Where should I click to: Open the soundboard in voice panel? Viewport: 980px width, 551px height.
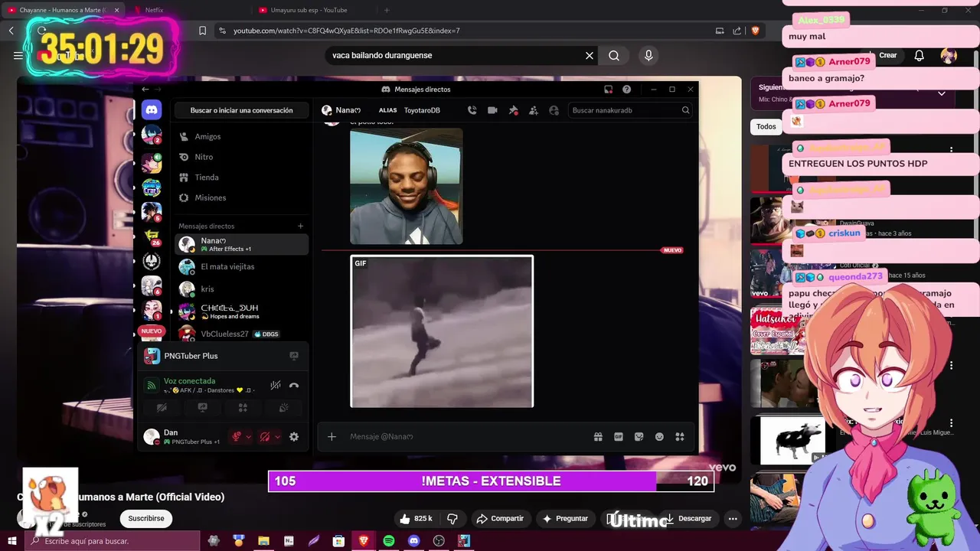pyautogui.click(x=283, y=408)
